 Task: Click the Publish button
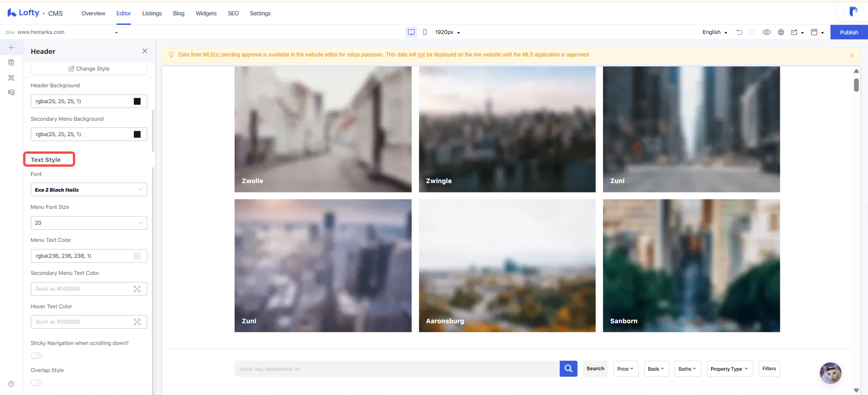coord(849,32)
